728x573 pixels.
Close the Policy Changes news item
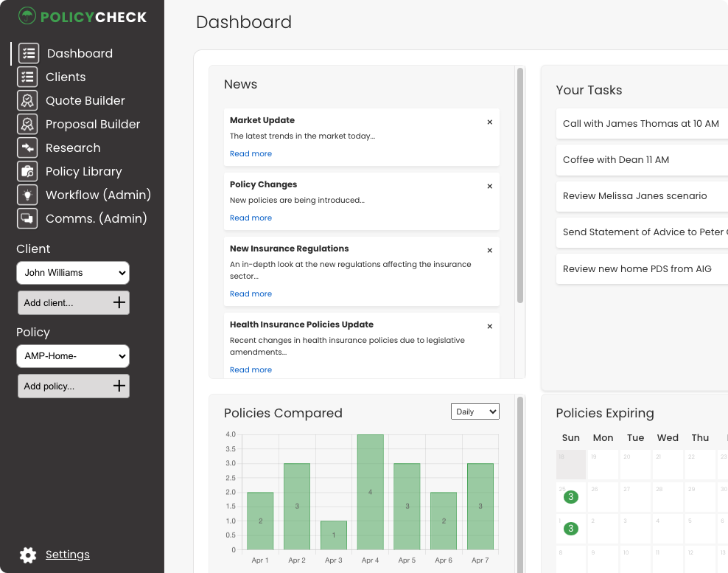pyautogui.click(x=489, y=187)
